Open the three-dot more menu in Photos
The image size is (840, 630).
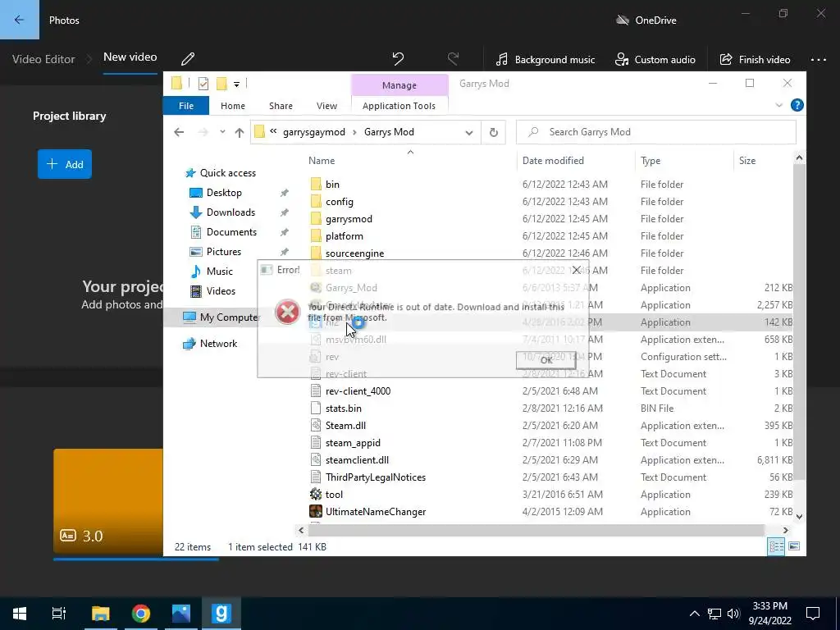819,59
